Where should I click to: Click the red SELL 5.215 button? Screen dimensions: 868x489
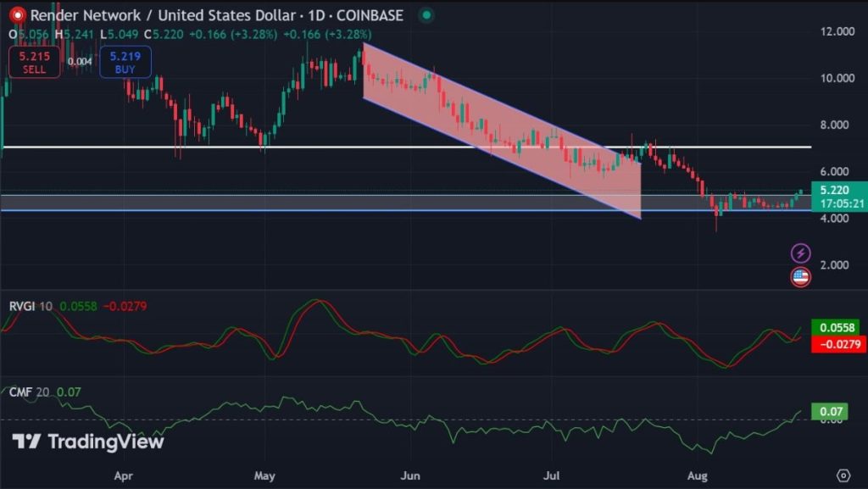coord(34,62)
